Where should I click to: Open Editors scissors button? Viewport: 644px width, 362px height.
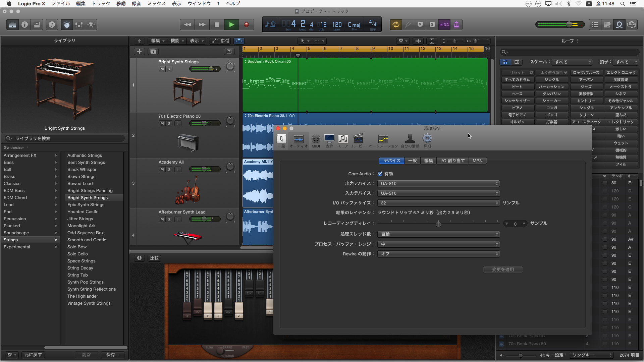(91, 24)
